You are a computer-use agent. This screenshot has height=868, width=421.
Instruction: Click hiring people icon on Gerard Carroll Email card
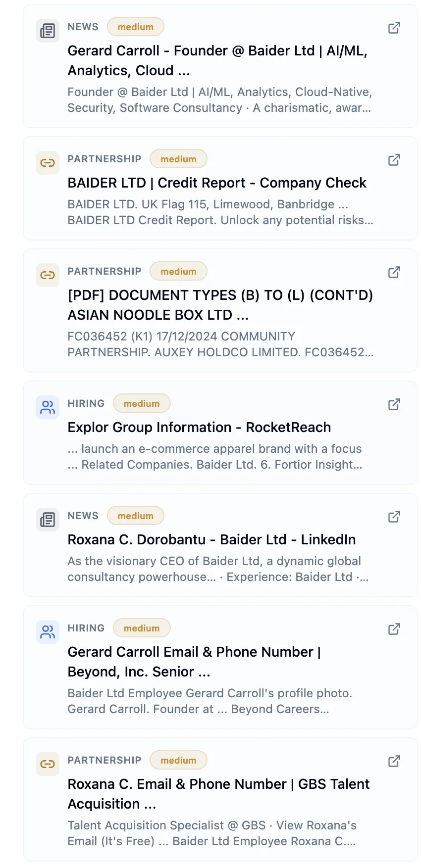pyautogui.click(x=48, y=632)
